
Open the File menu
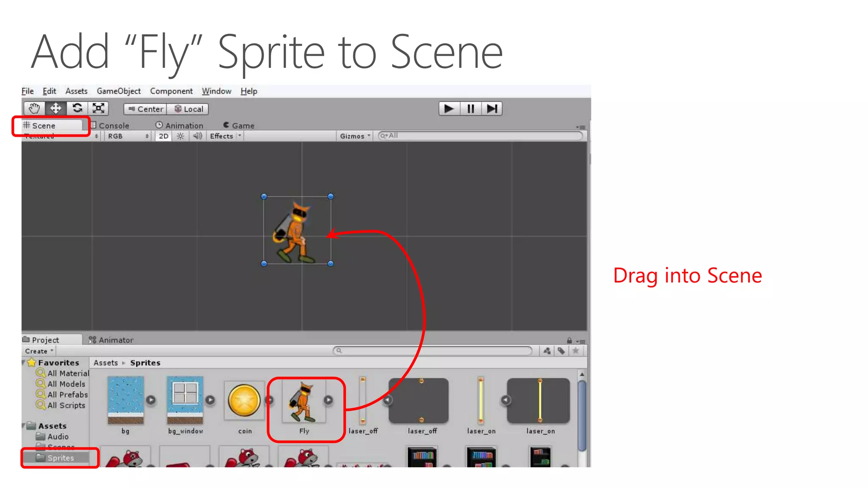(x=28, y=91)
